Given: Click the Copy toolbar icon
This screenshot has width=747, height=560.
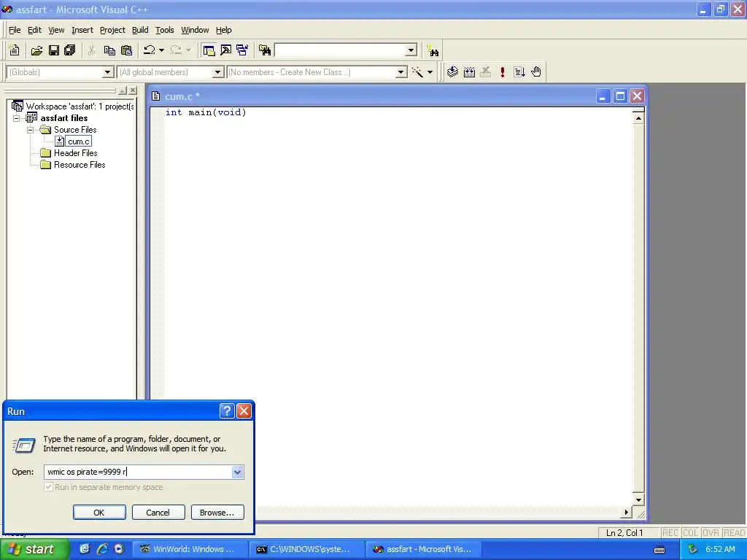Looking at the screenshot, I should pyautogui.click(x=109, y=50).
